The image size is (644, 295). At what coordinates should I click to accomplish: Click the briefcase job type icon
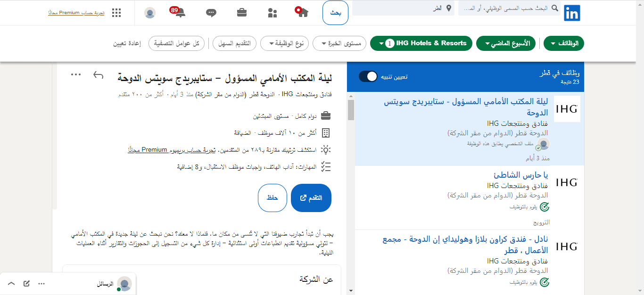pos(326,115)
